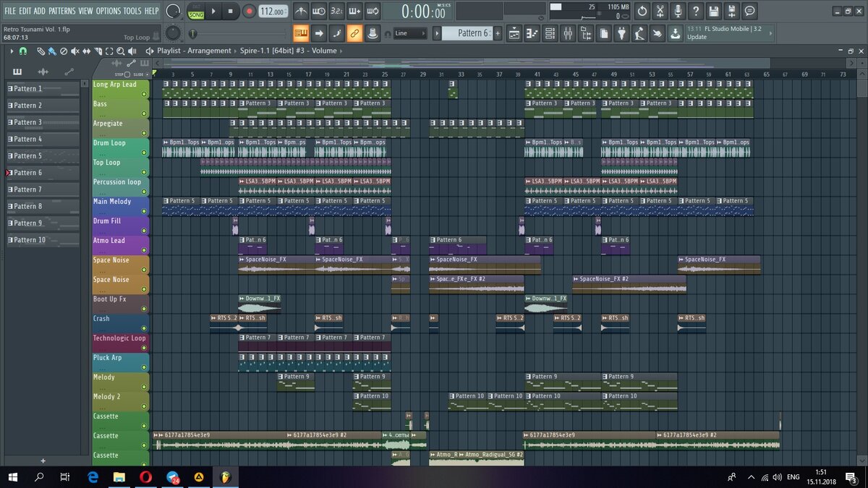This screenshot has width=868, height=488.
Task: Open the tempo tapper icon
Action: coord(639,33)
